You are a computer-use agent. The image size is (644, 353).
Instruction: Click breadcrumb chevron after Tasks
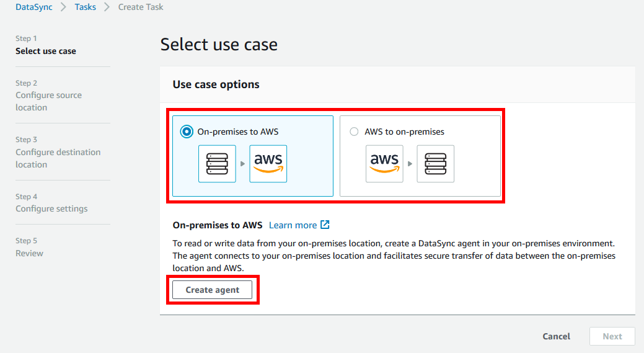click(107, 7)
